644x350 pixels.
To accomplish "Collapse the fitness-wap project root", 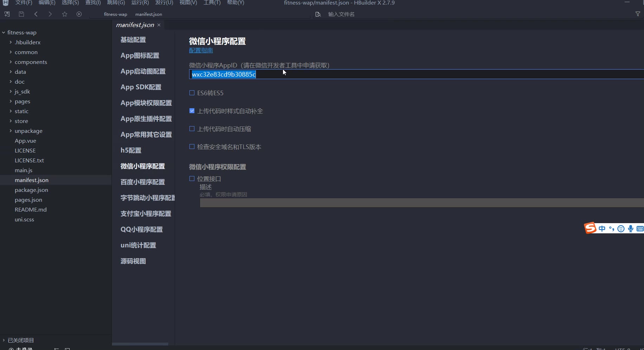I will point(4,32).
